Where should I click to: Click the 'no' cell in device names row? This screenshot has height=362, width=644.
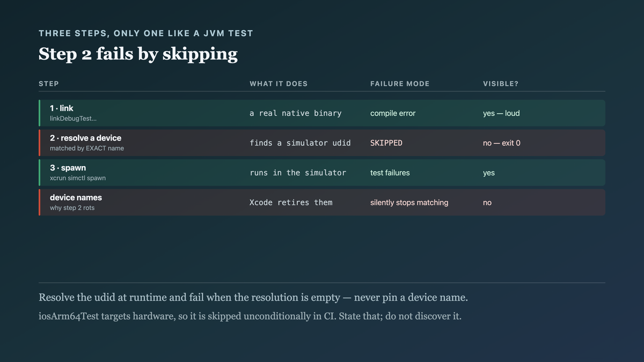click(x=487, y=203)
